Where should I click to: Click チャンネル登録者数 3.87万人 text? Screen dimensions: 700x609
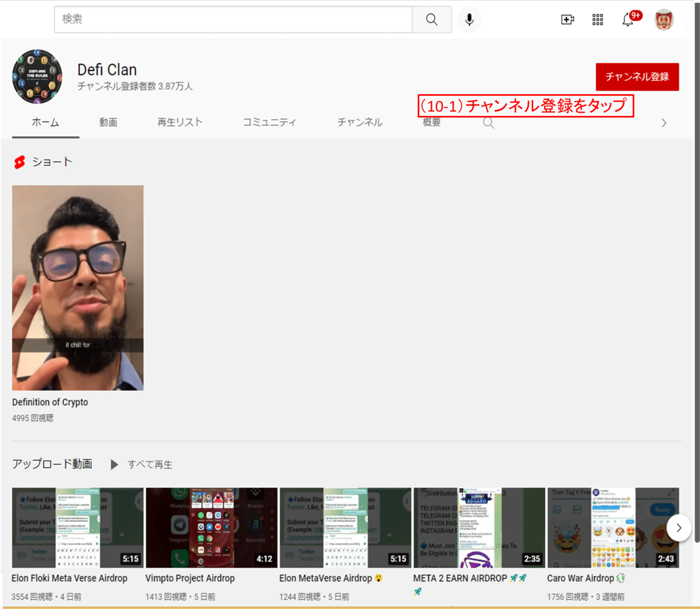tap(135, 86)
